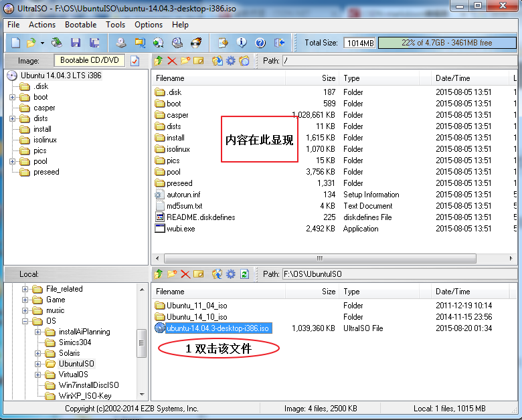Click the Open image file icon
This screenshot has height=420, width=522.
click(31, 43)
